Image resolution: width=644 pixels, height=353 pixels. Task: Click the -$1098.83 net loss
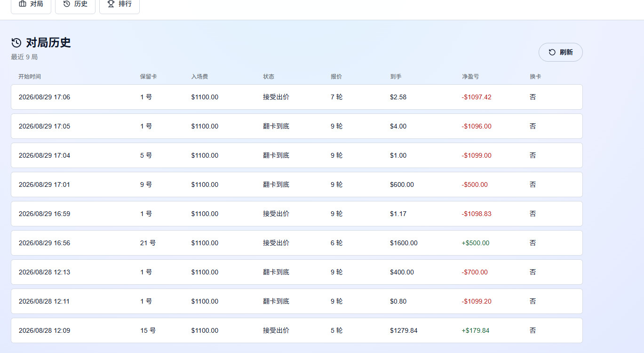tap(477, 214)
